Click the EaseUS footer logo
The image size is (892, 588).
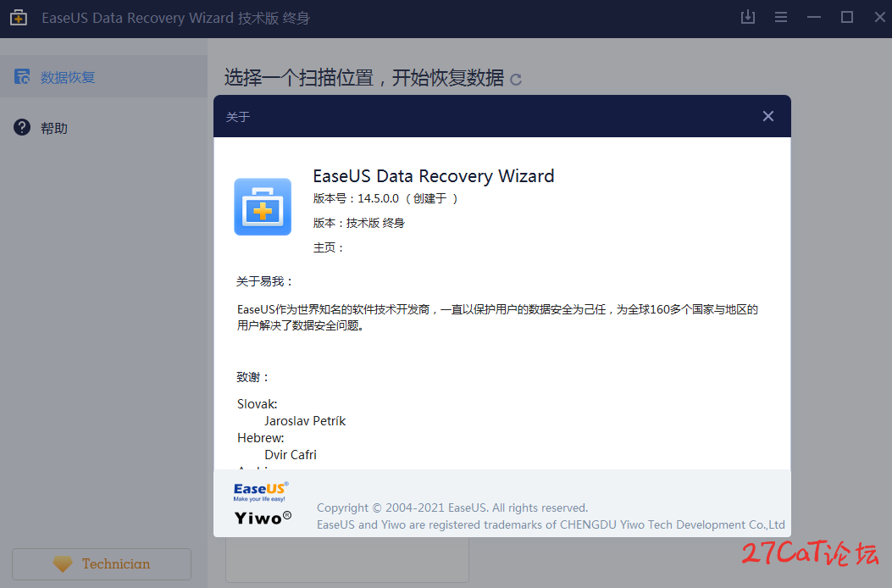(x=261, y=491)
